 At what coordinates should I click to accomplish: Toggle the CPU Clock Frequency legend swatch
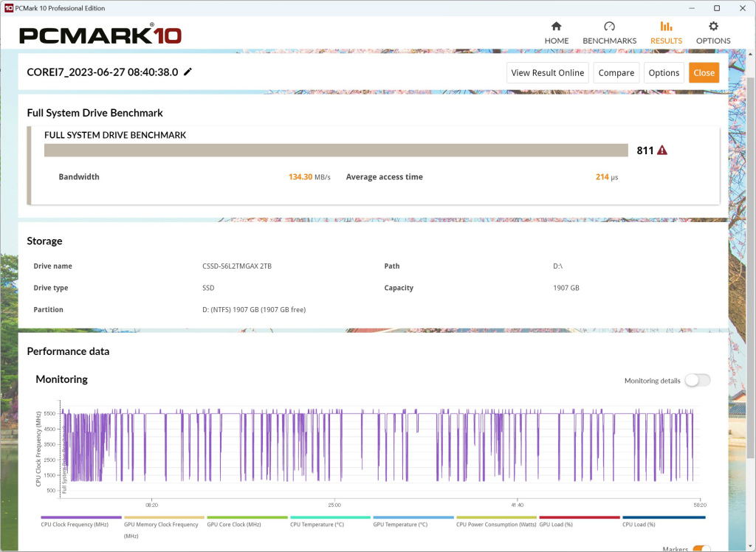click(81, 517)
